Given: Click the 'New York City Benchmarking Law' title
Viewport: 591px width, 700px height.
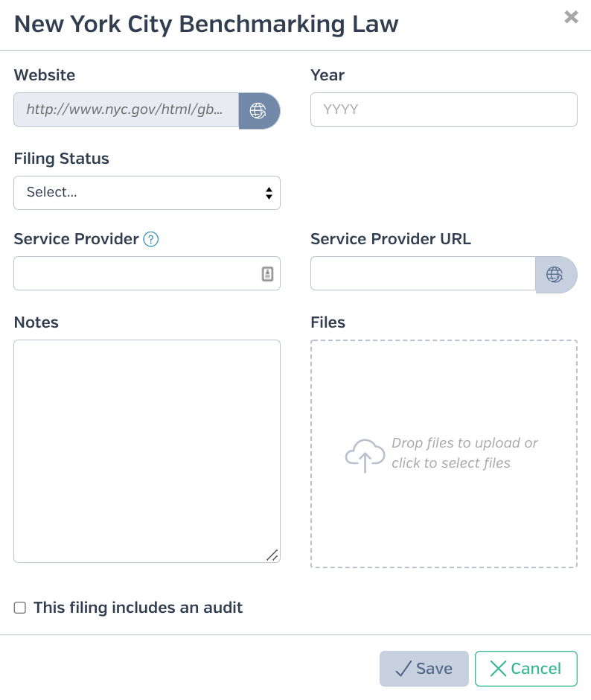Looking at the screenshot, I should 206,24.
